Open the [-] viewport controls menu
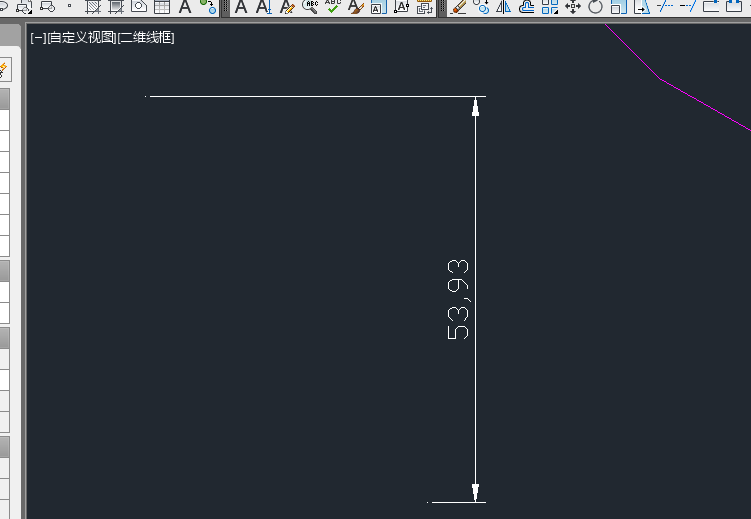Image resolution: width=751 pixels, height=519 pixels. click(x=38, y=37)
